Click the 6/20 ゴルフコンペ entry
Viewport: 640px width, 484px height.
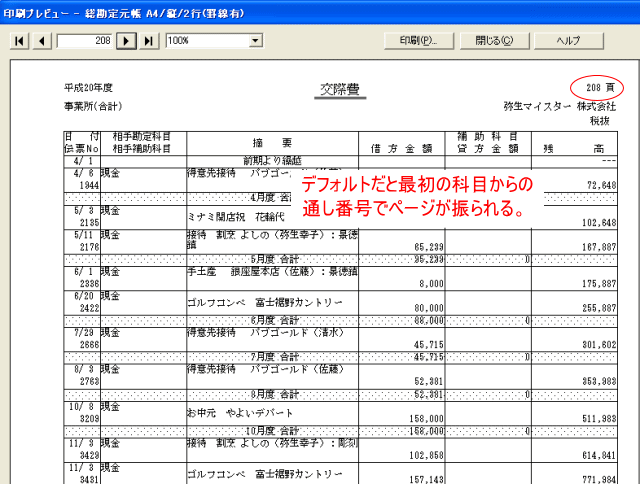tap(264, 303)
